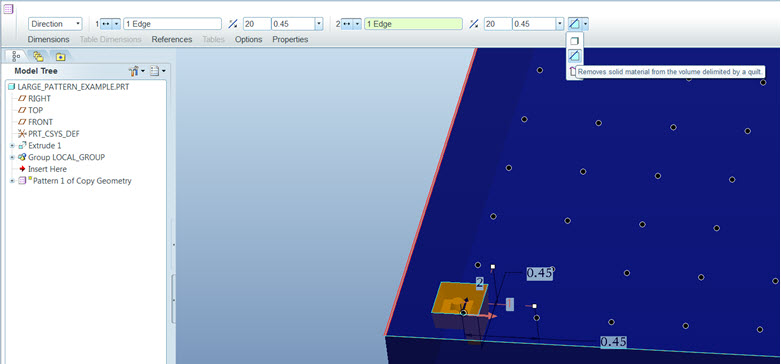Open the Properties panel
Viewport: 781px width, 364px height.
coord(290,39)
